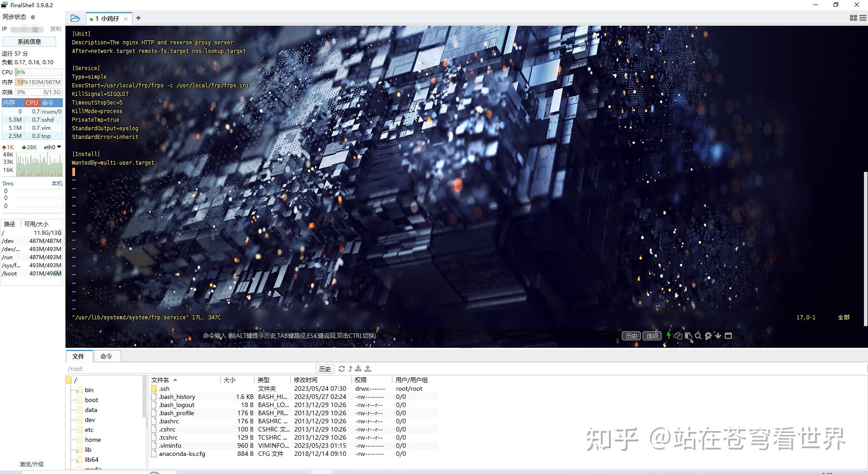Close the 小鸡仔 session tab
The width and height of the screenshot is (868, 474).
point(126,19)
